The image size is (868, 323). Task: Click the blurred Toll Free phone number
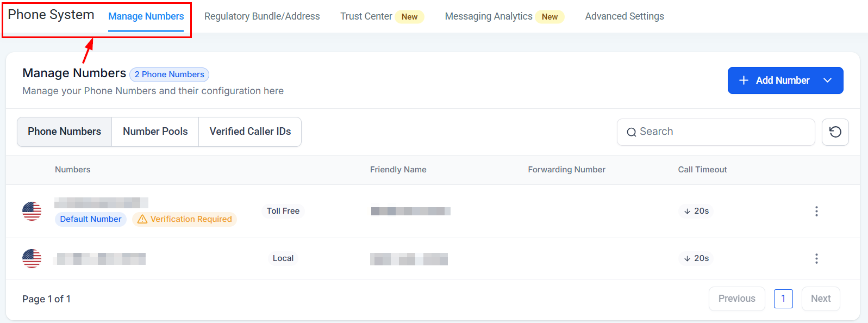tap(101, 203)
